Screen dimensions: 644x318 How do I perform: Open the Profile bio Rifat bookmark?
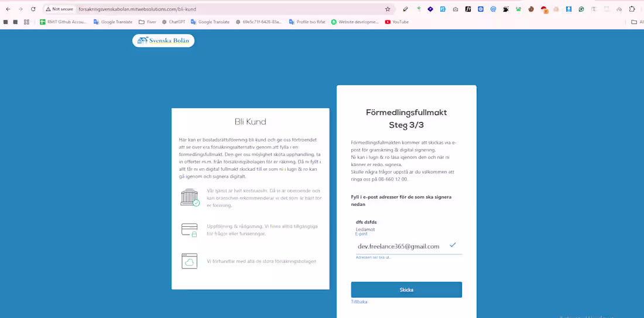[307, 22]
